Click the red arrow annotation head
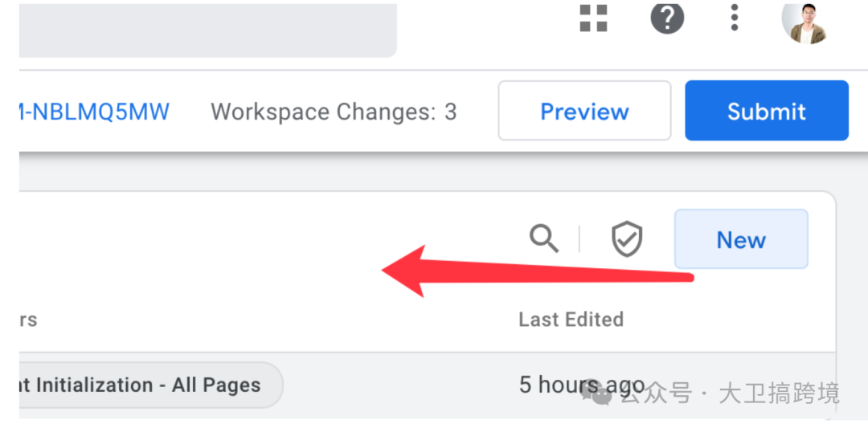 coord(405,271)
